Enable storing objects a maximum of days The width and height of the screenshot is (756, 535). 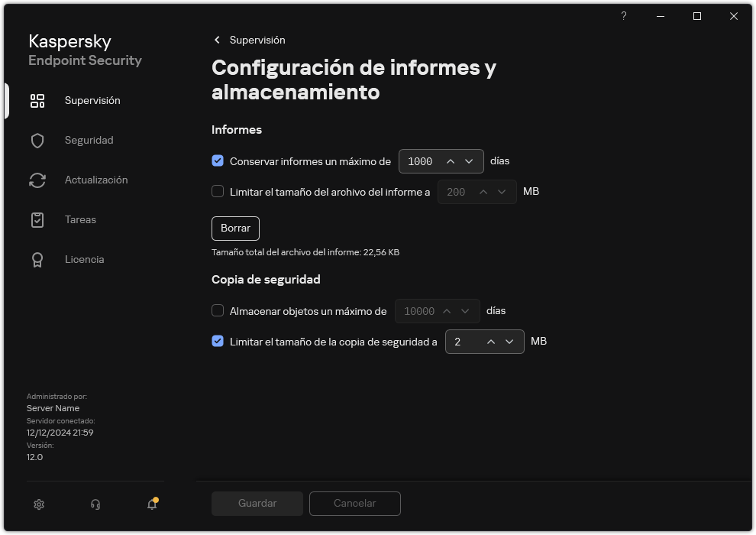coord(218,311)
